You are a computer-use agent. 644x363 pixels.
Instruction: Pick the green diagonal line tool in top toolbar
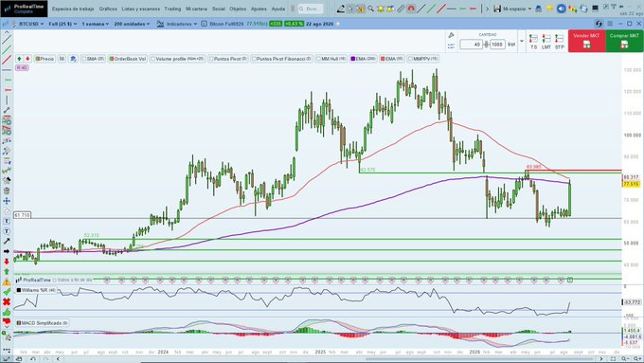coord(431,9)
